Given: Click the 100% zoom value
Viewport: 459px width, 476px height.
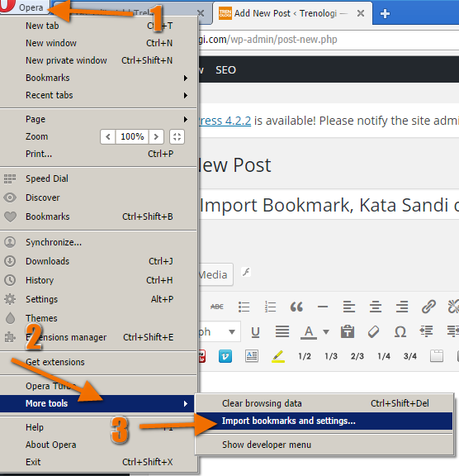Looking at the screenshot, I should coord(132,136).
